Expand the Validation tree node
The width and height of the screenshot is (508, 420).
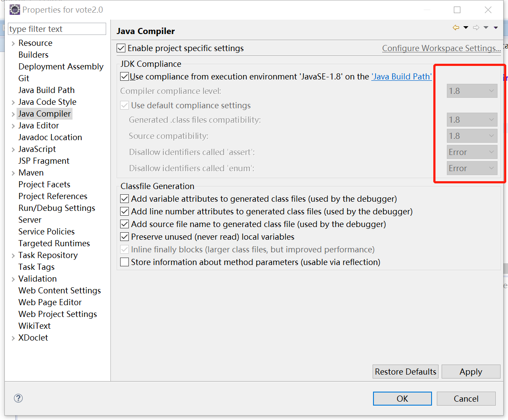pyautogui.click(x=12, y=279)
